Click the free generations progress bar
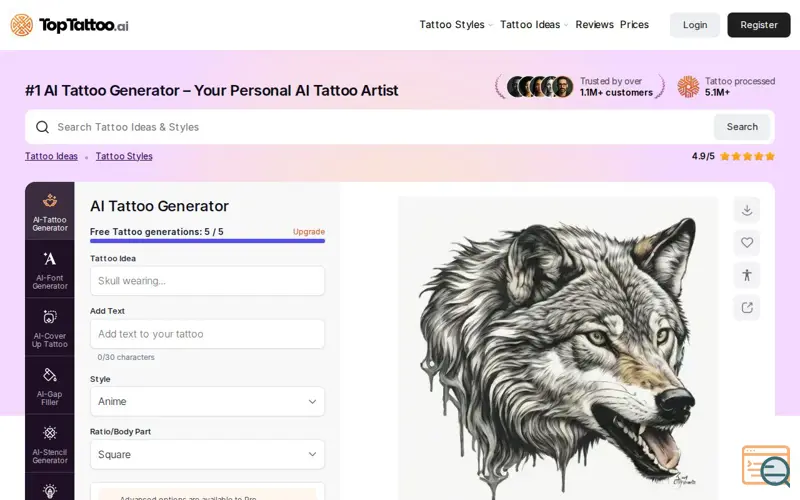Image resolution: width=800 pixels, height=500 pixels. click(x=207, y=241)
